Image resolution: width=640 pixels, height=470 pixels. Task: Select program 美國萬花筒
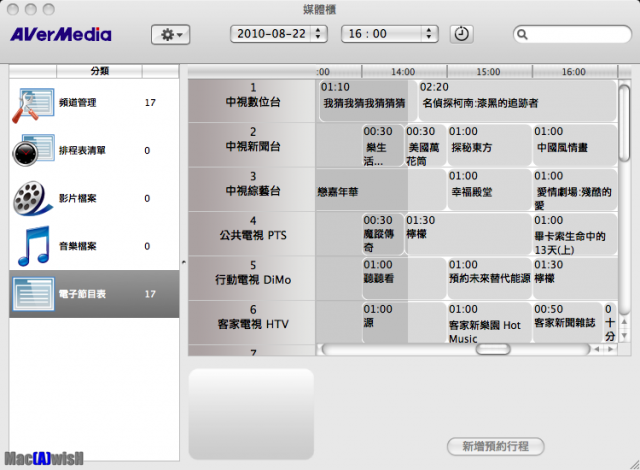[425, 145]
